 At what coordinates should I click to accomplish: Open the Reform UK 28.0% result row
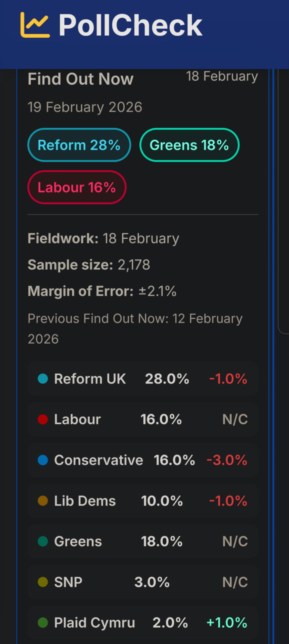[x=143, y=379]
